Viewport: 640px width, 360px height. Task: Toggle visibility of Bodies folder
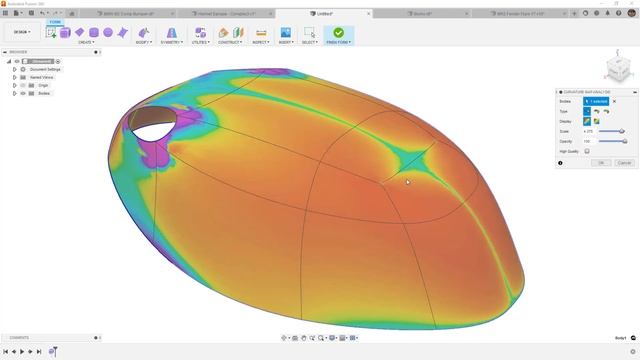pos(23,93)
